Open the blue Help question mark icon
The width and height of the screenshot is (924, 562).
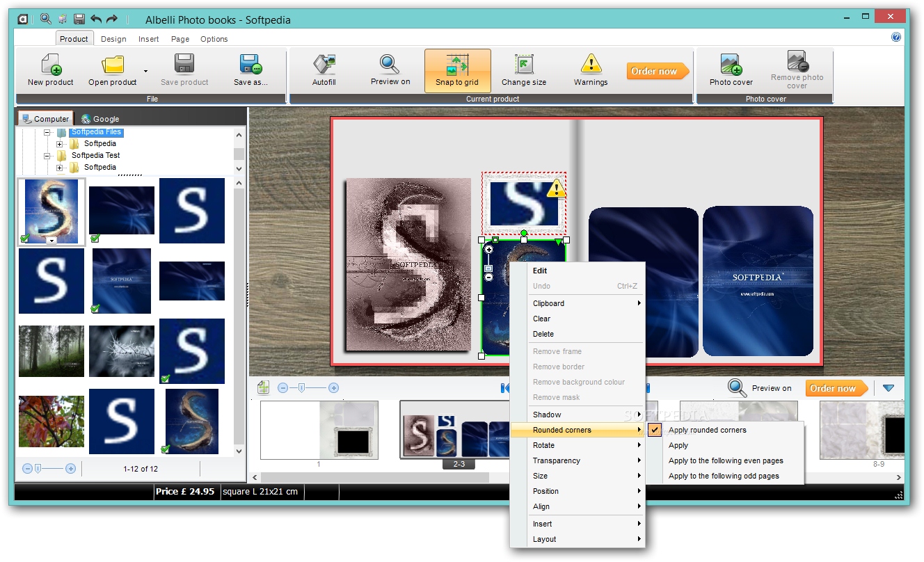(x=896, y=38)
